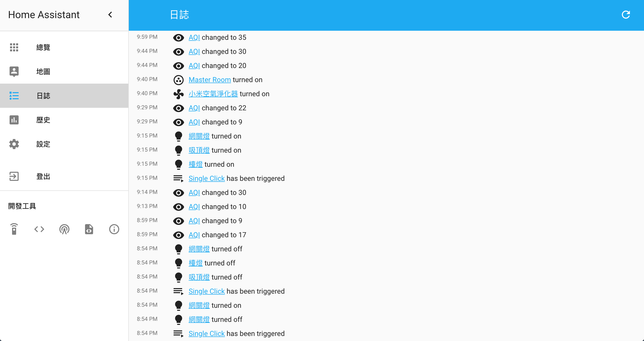Open the 小米空氣淨化器 entity link

(213, 94)
